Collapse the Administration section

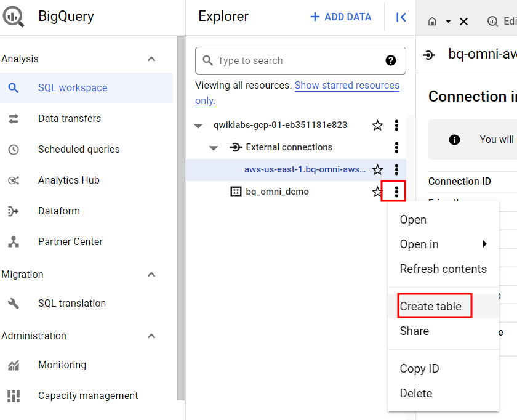tap(151, 336)
